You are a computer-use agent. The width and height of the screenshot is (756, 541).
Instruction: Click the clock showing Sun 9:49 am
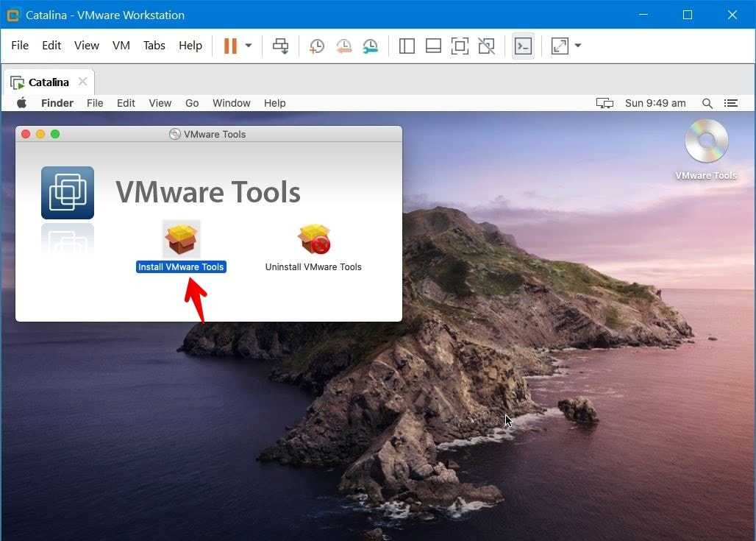point(655,103)
